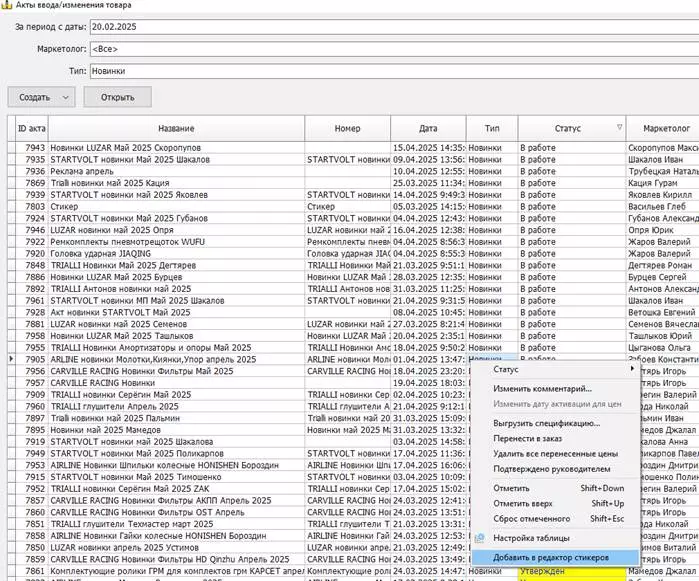Expand the 'Статус' submenu arrow
699x581 pixels.
click(632, 369)
